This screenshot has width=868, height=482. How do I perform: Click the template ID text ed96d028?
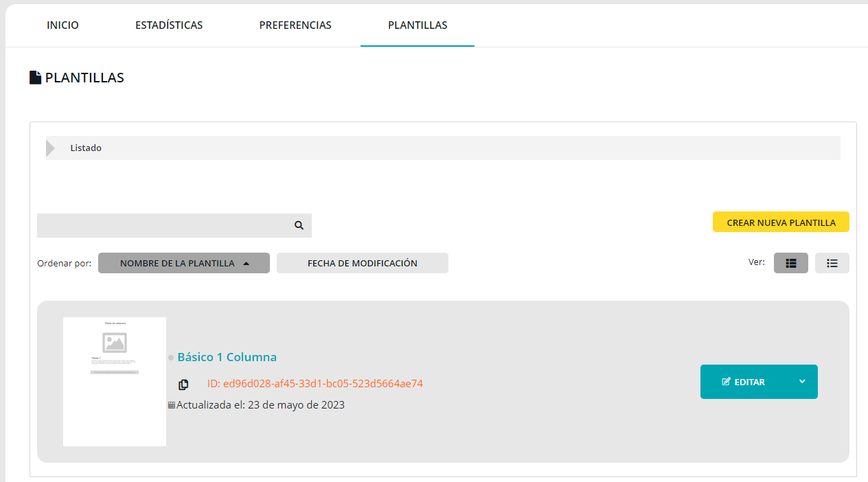(x=315, y=384)
